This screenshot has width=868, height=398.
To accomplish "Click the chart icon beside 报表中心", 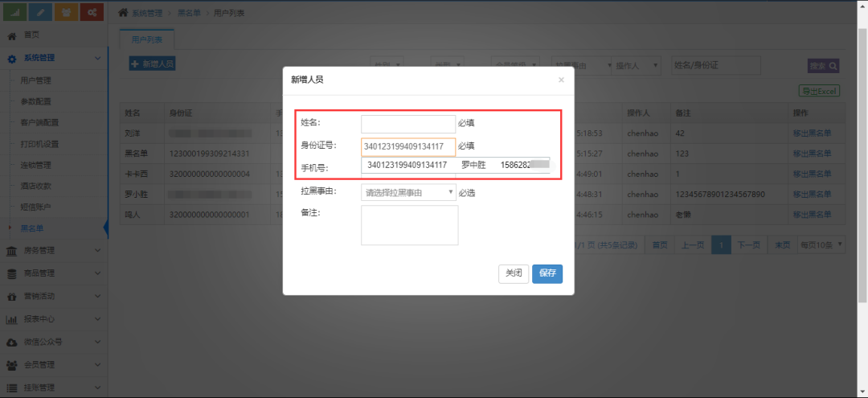I will (11, 320).
